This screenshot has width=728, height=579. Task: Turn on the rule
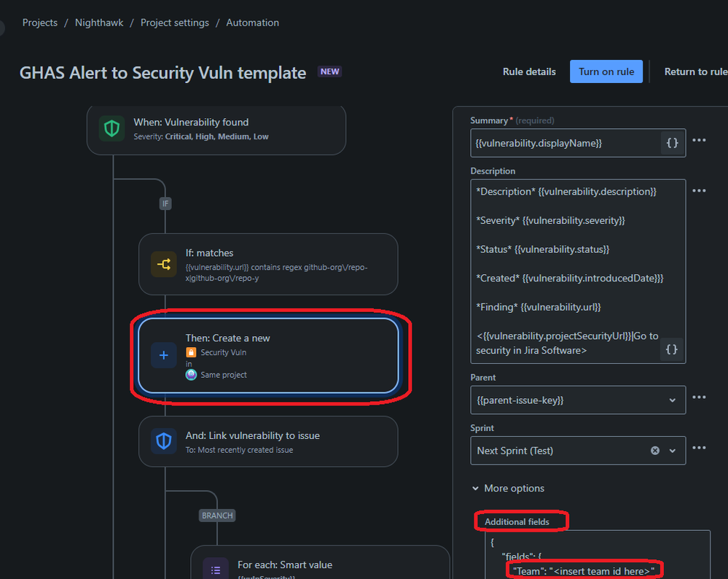click(606, 71)
